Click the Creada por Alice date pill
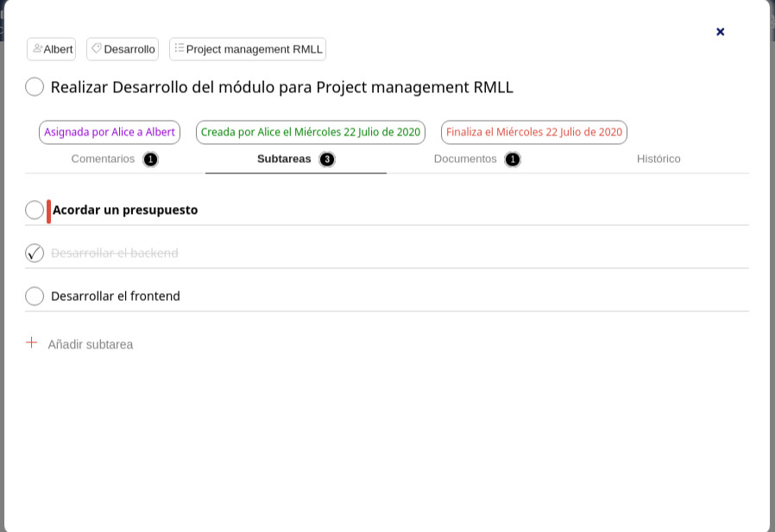775x532 pixels. pos(311,133)
